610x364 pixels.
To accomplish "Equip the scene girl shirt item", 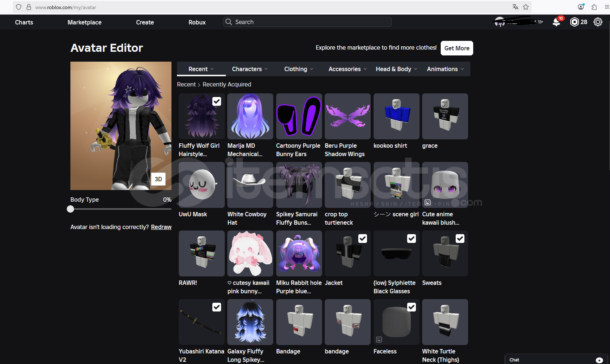I will tap(397, 185).
